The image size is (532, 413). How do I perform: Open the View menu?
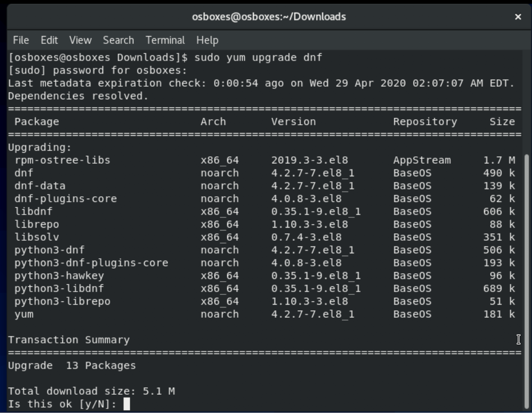click(x=80, y=40)
